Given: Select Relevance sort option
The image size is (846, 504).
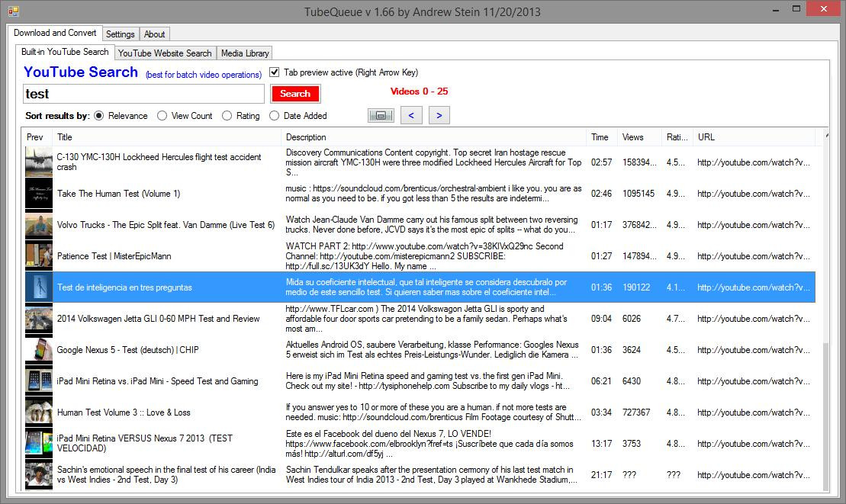Looking at the screenshot, I should (x=98, y=115).
